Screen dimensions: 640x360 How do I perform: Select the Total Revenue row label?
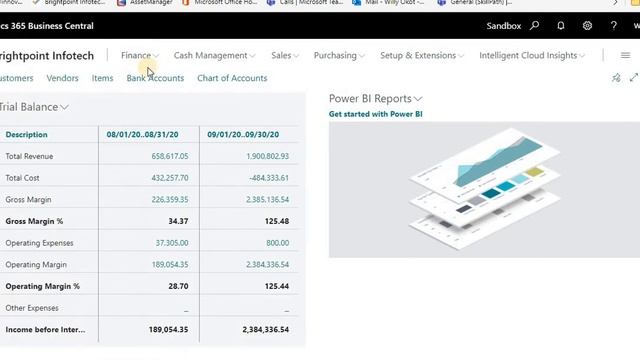click(x=29, y=156)
